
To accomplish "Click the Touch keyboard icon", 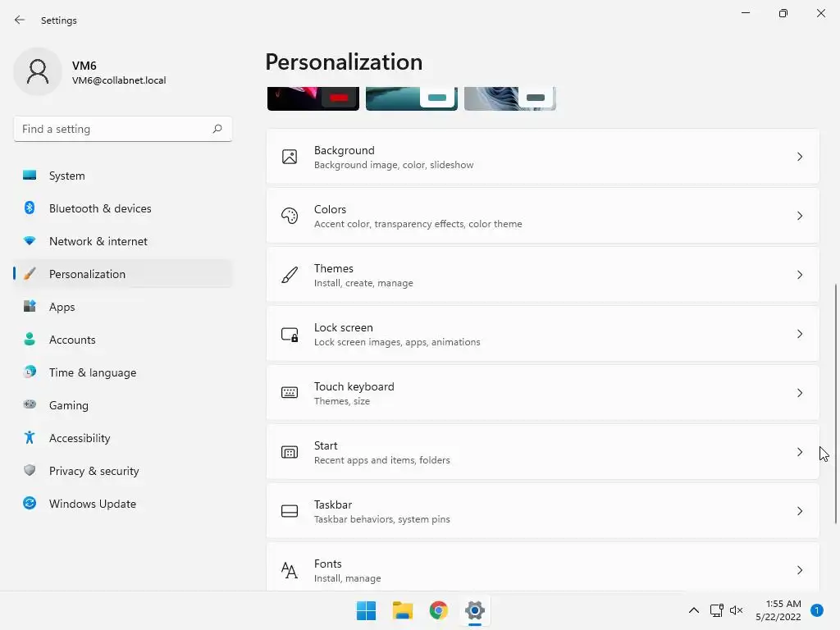I will point(290,393).
